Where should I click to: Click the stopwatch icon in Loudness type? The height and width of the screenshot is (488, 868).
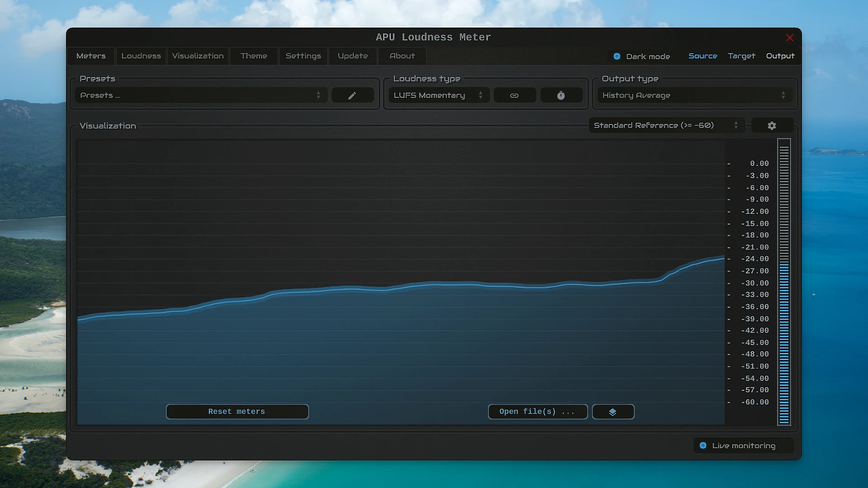(x=561, y=95)
